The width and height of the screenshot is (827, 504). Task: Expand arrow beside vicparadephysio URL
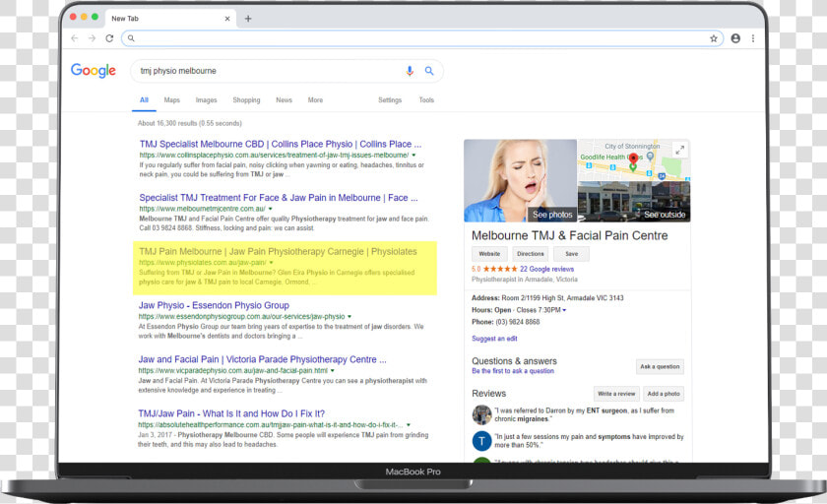pyautogui.click(x=333, y=371)
